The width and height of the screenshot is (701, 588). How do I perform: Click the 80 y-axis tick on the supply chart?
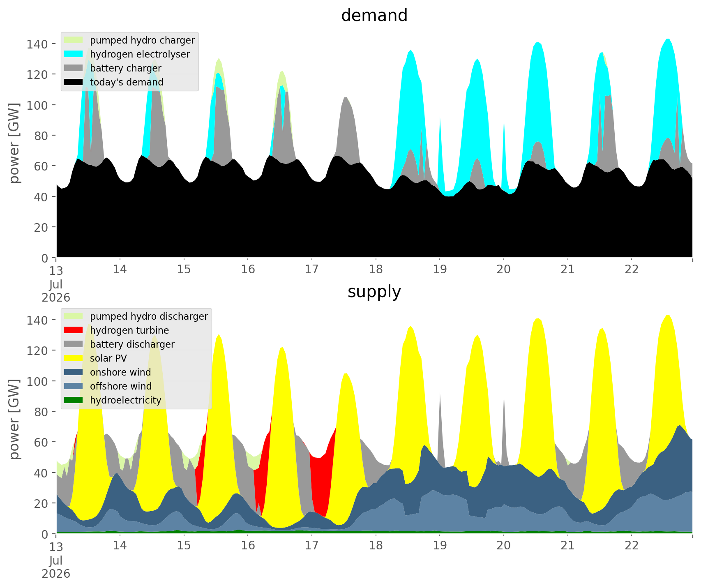tap(42, 412)
